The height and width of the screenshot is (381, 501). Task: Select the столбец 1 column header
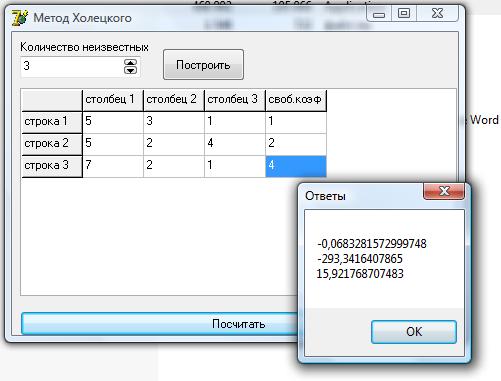113,100
